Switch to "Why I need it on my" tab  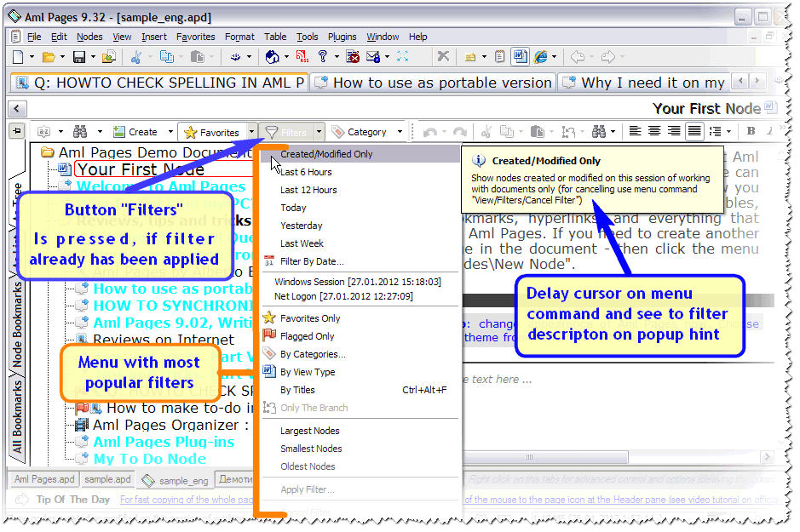point(644,83)
